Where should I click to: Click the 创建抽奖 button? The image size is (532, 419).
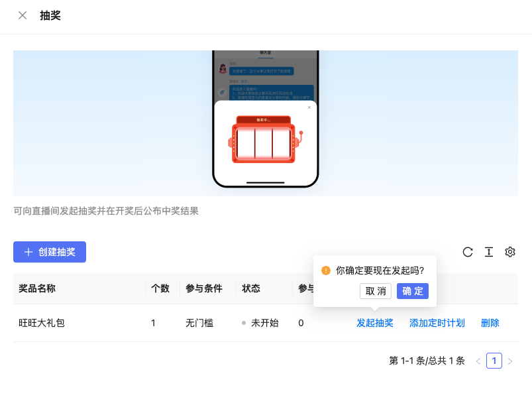click(50, 252)
